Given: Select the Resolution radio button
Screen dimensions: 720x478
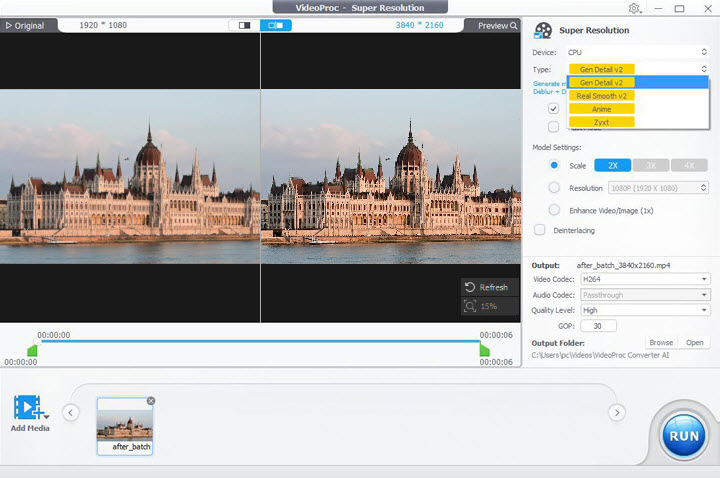Looking at the screenshot, I should (x=554, y=187).
